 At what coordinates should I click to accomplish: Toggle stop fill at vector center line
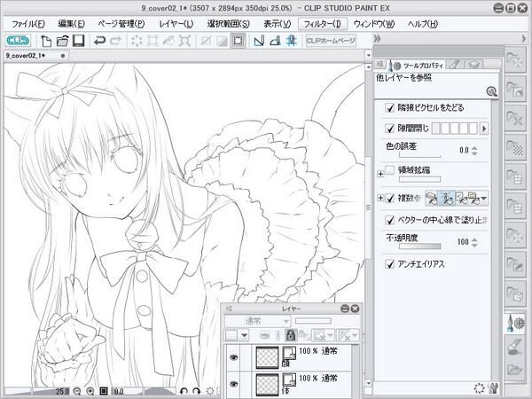coord(390,220)
